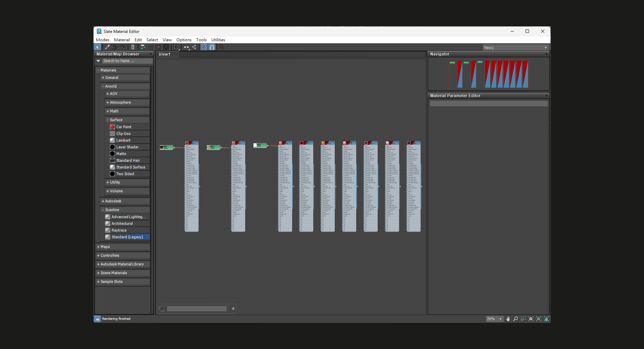Select the Layer Shader material
Viewport: 644px width, 349px height.
129,147
